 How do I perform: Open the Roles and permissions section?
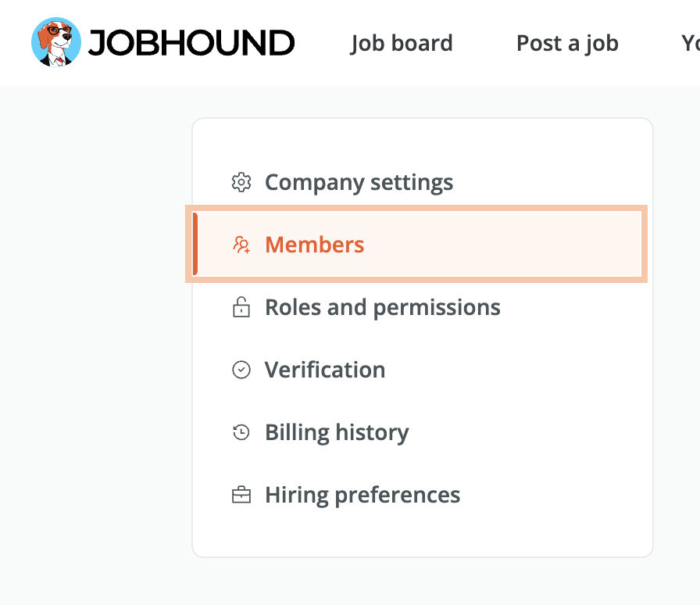(383, 307)
